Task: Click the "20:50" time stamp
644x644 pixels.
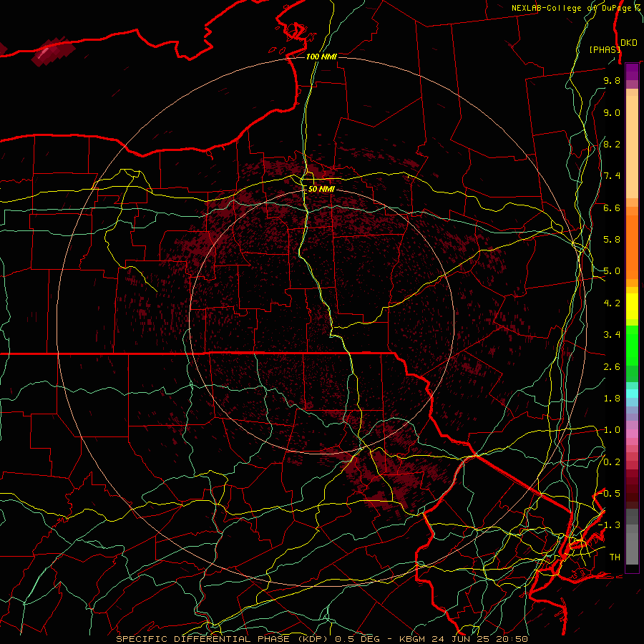Action: 510,639
